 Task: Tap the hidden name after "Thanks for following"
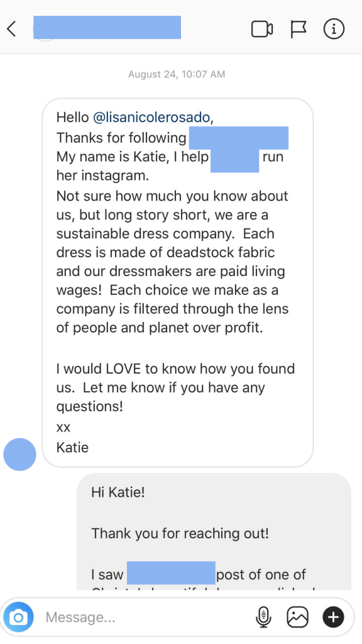click(238, 138)
